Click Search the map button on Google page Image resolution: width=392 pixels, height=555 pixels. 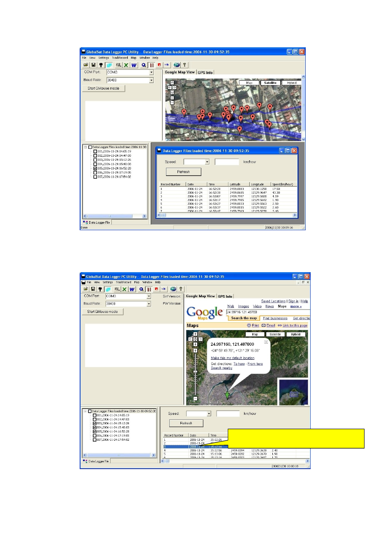(244, 318)
